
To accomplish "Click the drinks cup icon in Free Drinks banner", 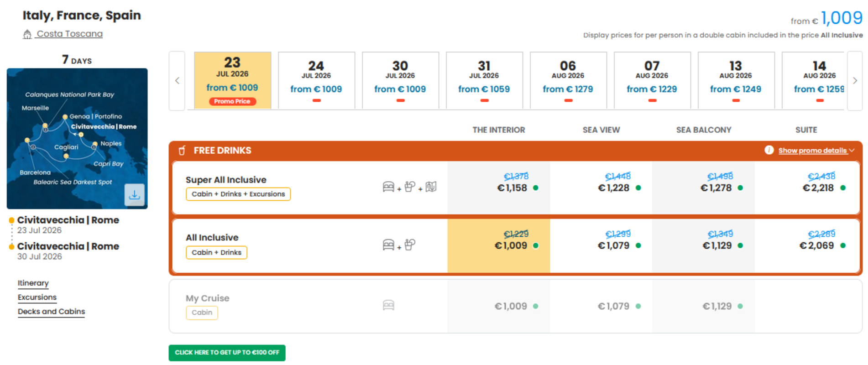I will [182, 151].
